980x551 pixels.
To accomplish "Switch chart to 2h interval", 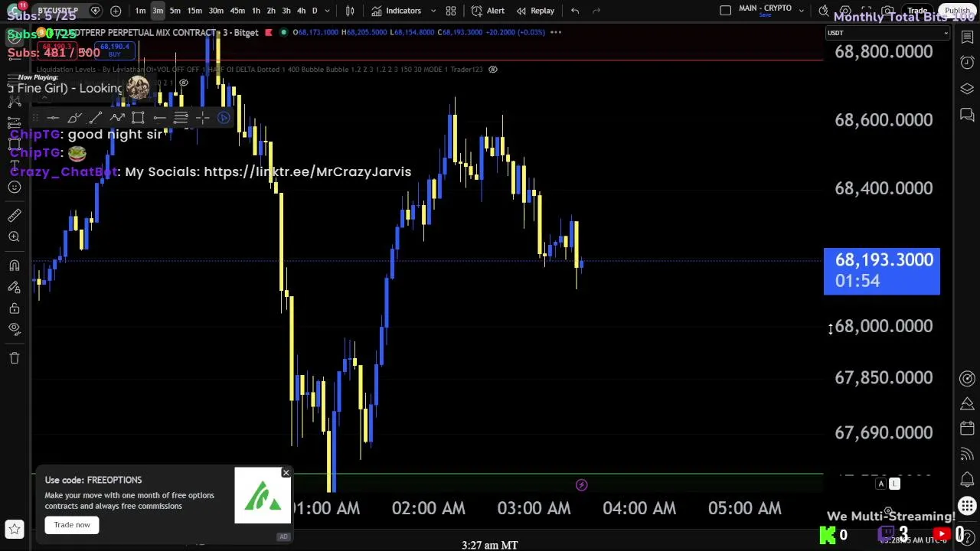I will pos(271,11).
